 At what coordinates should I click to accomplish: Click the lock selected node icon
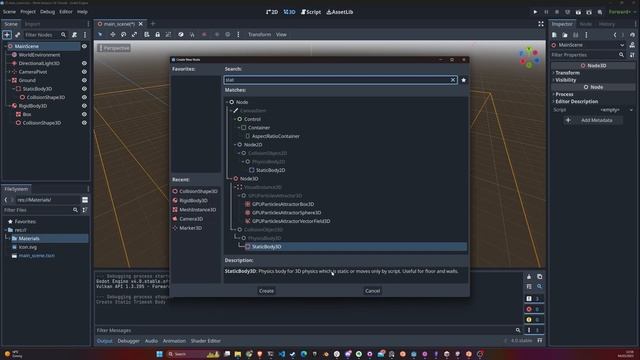point(157,35)
